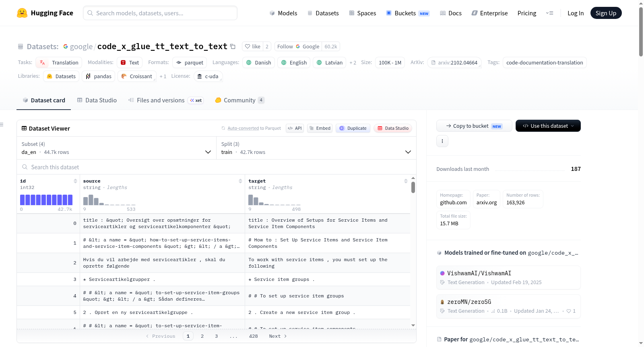
Task: Click the Sign Up button
Action: pyautogui.click(x=606, y=13)
